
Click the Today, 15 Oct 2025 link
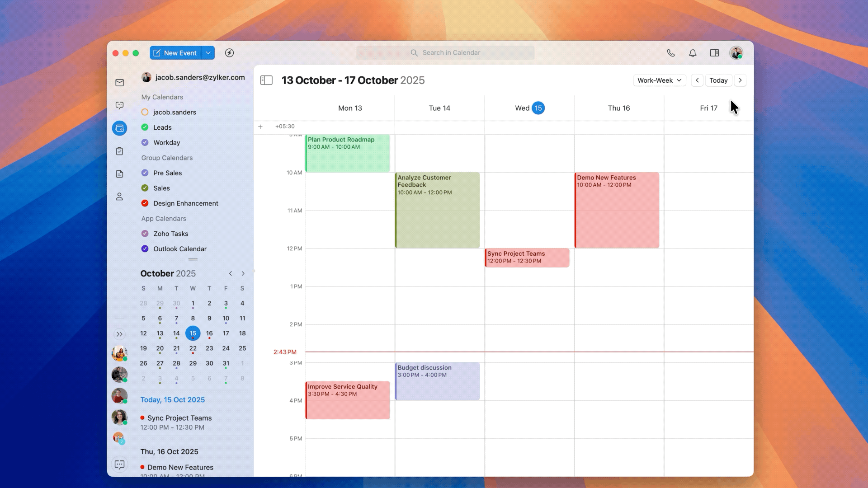pyautogui.click(x=172, y=400)
